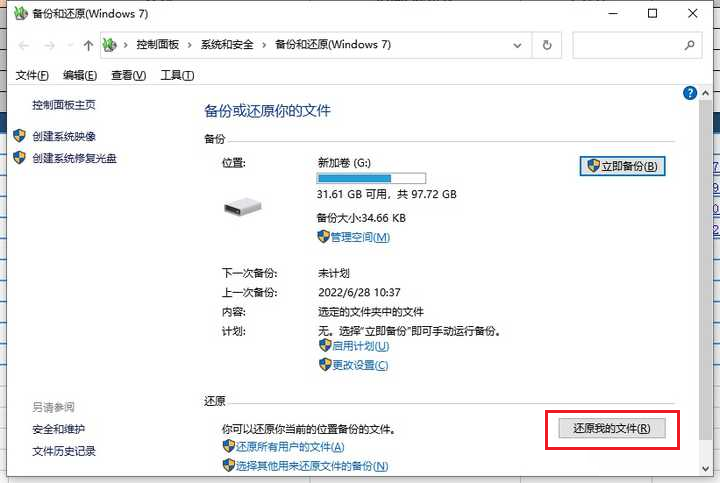
Task: Click shield icon beside 选择其他用来还原文件的备份(N)
Action: click(228, 466)
